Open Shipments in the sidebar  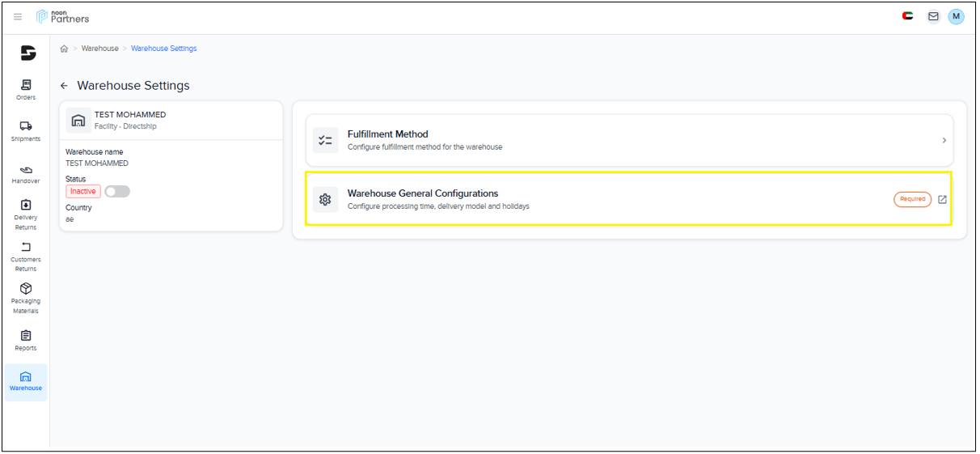click(26, 131)
